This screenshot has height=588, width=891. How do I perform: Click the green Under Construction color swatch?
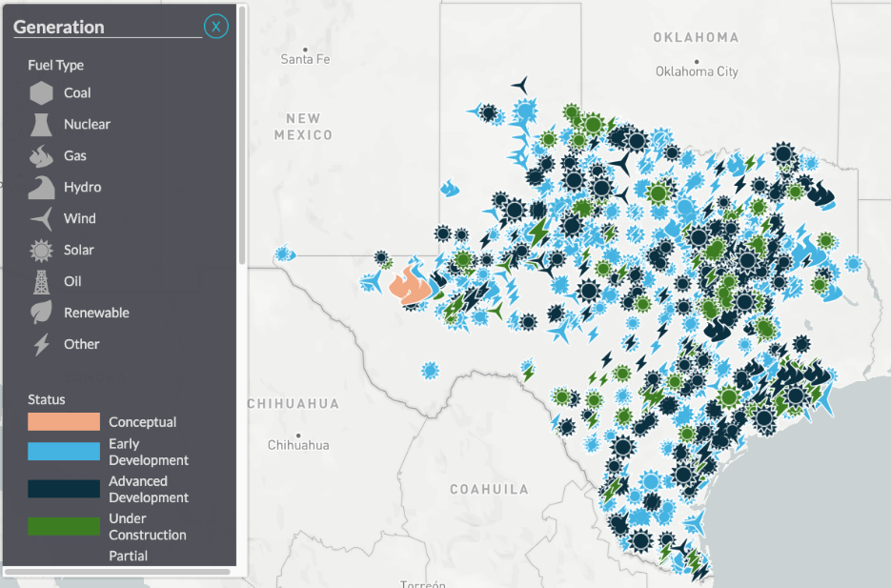[65, 525]
